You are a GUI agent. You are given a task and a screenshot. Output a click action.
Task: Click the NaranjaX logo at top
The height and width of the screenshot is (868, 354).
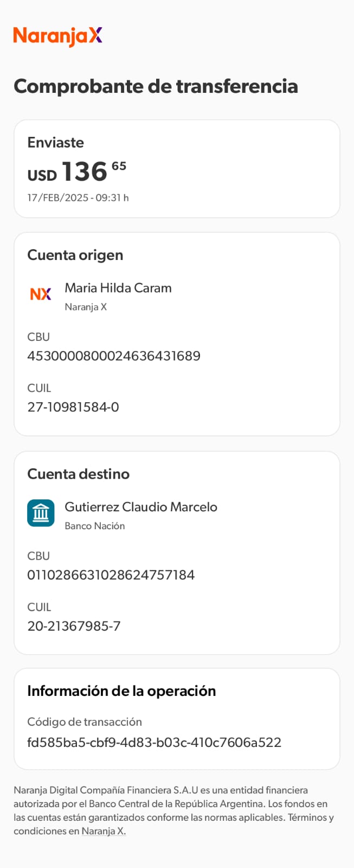click(57, 36)
